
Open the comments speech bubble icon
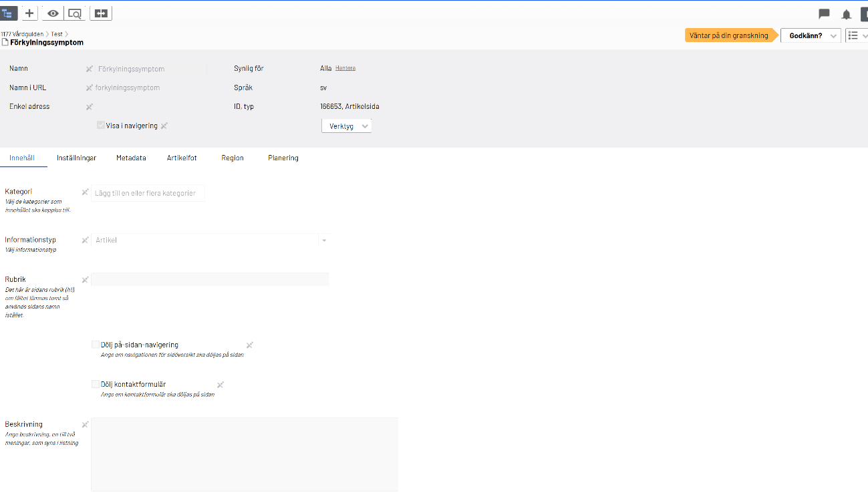pos(824,14)
